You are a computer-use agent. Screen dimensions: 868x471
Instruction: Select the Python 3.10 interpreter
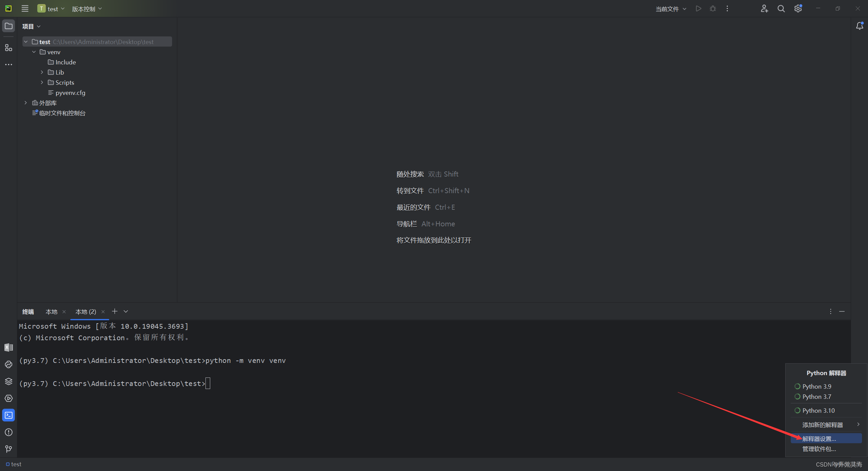tap(818, 410)
